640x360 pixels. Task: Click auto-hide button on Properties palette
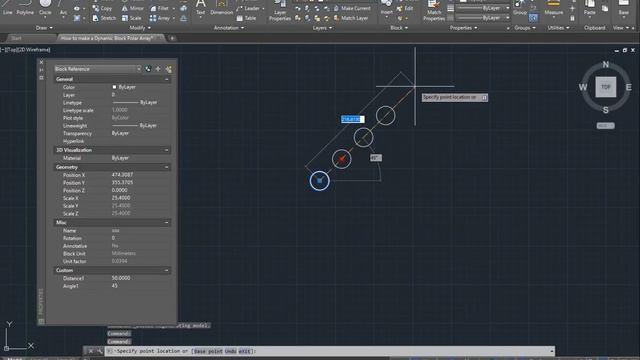(41, 70)
